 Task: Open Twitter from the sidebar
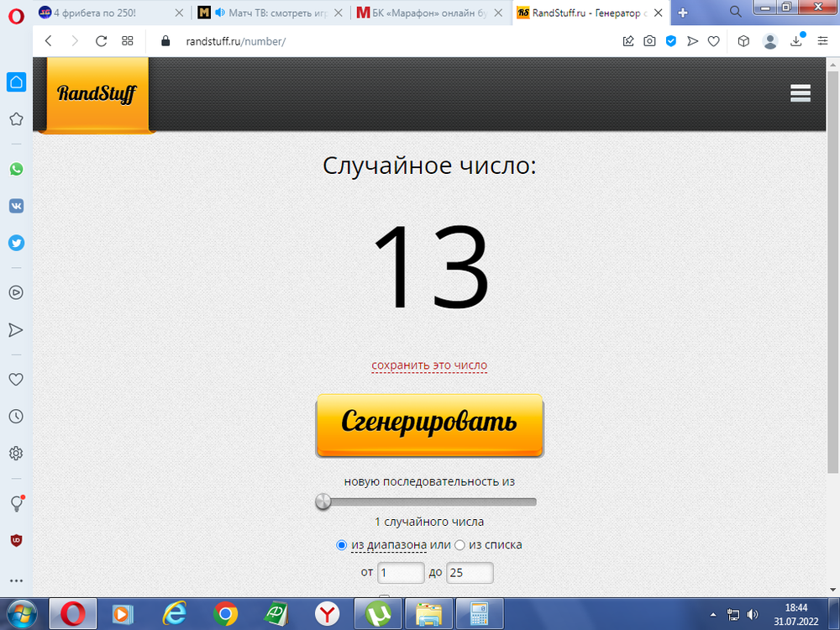pyautogui.click(x=16, y=244)
